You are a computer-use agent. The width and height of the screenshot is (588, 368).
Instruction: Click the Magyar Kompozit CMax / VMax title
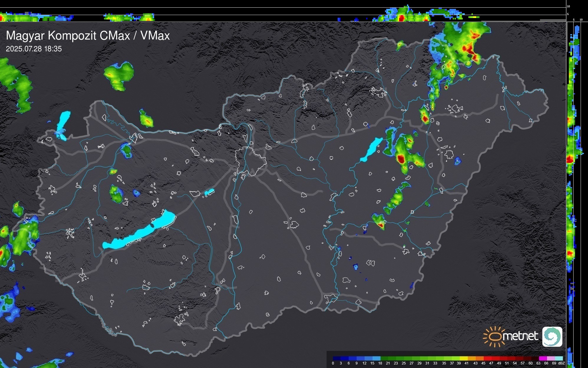[88, 36]
